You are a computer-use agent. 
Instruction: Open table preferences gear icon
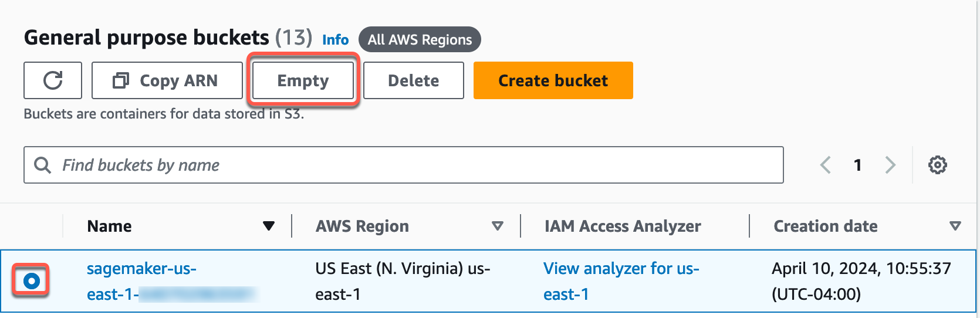pos(937,165)
